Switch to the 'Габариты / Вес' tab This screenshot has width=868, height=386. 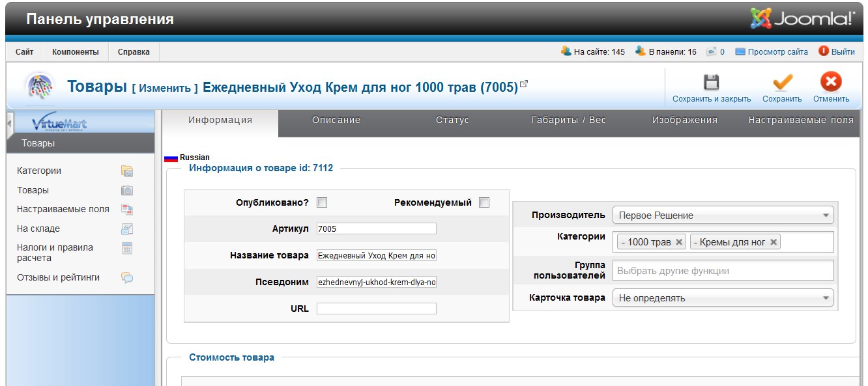coord(568,120)
